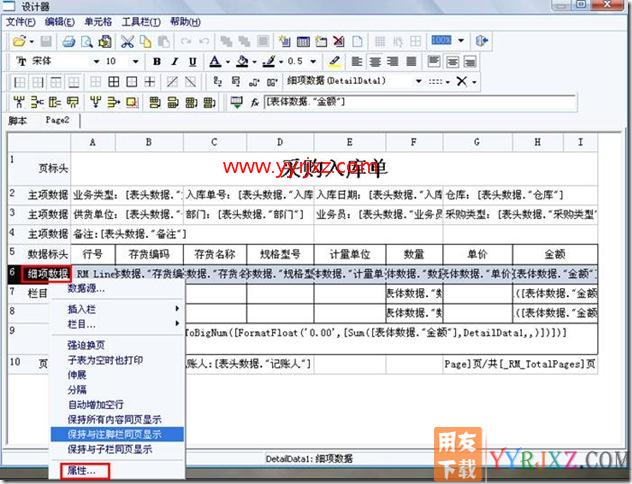Click the blank new page icon
The width and height of the screenshot is (632, 484).
pyautogui.click(x=357, y=41)
